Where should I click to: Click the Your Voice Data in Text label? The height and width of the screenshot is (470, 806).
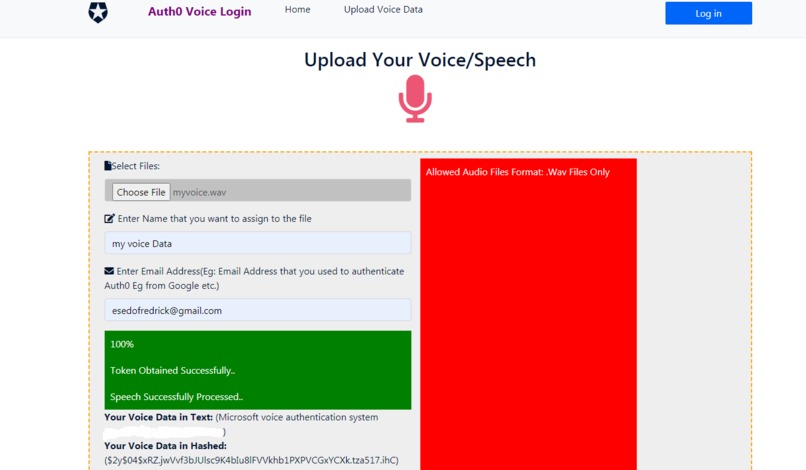tap(158, 417)
